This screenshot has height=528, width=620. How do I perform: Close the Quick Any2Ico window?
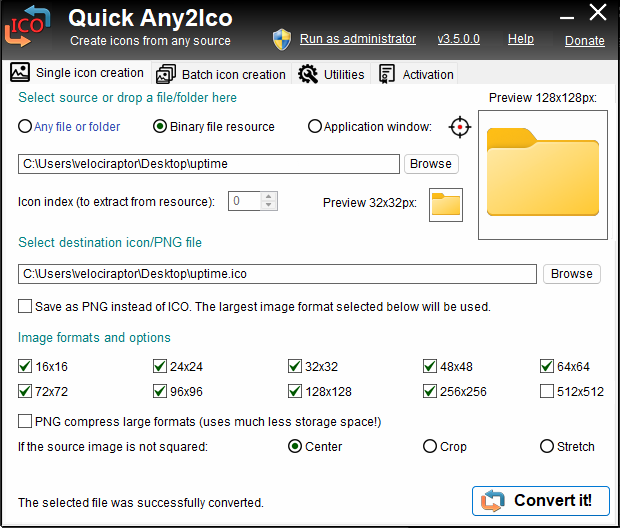(598, 13)
